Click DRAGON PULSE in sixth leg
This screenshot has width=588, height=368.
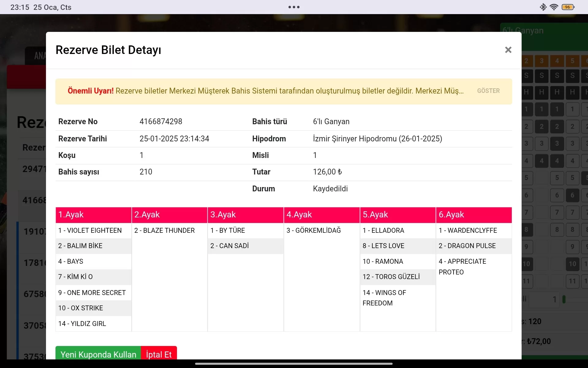click(x=467, y=246)
